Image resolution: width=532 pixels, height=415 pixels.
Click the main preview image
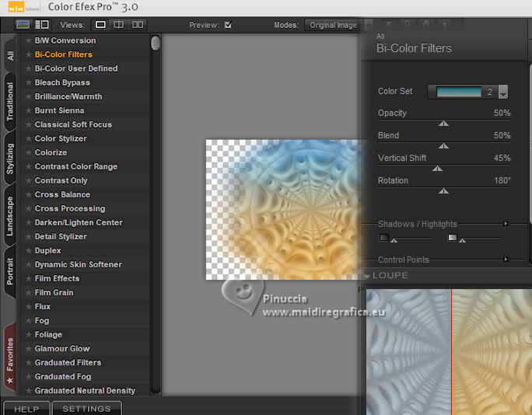coord(283,210)
